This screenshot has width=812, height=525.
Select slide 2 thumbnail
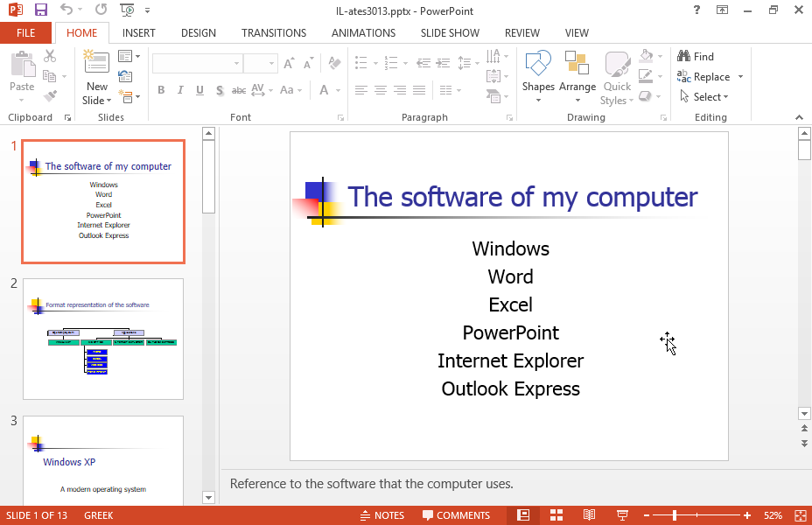tap(103, 339)
